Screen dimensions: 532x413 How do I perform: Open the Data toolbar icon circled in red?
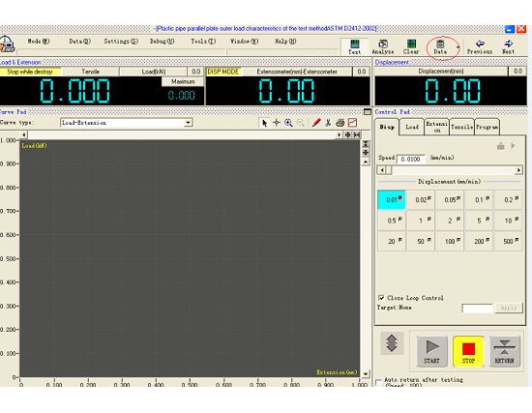click(x=440, y=46)
